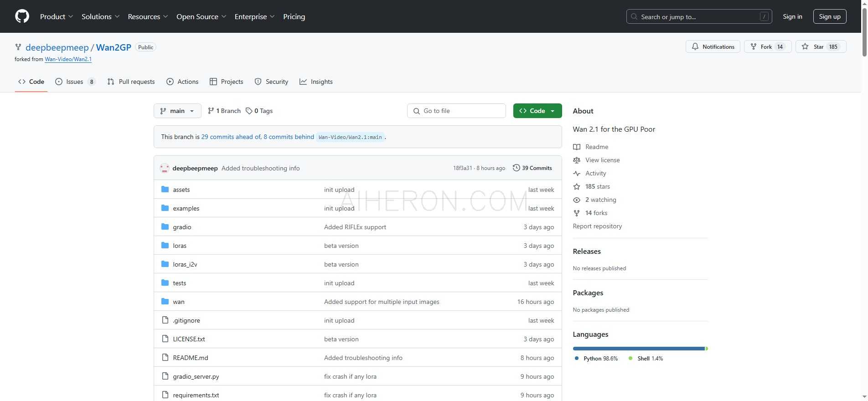Switch to the Issues tab
The height and width of the screenshot is (401, 868).
pyautogui.click(x=75, y=82)
